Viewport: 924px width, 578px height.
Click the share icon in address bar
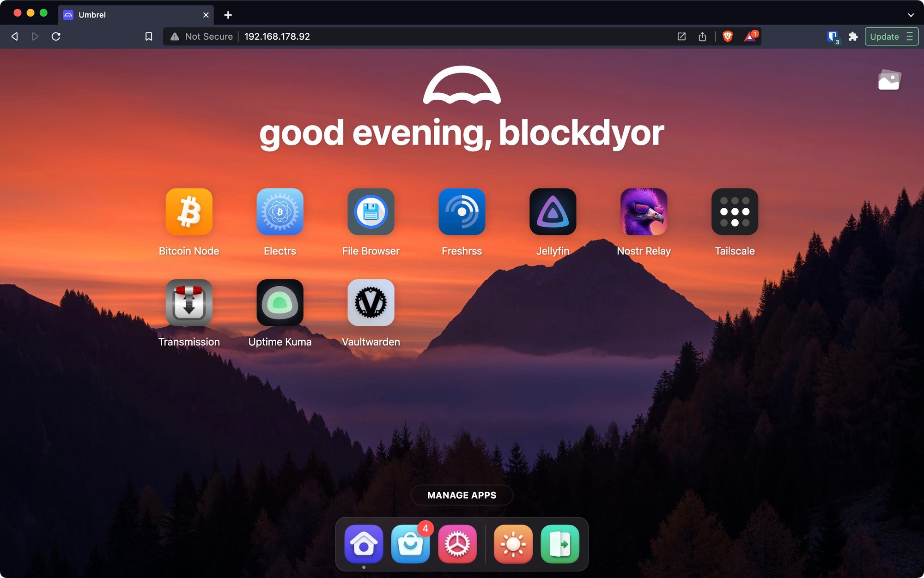point(702,36)
